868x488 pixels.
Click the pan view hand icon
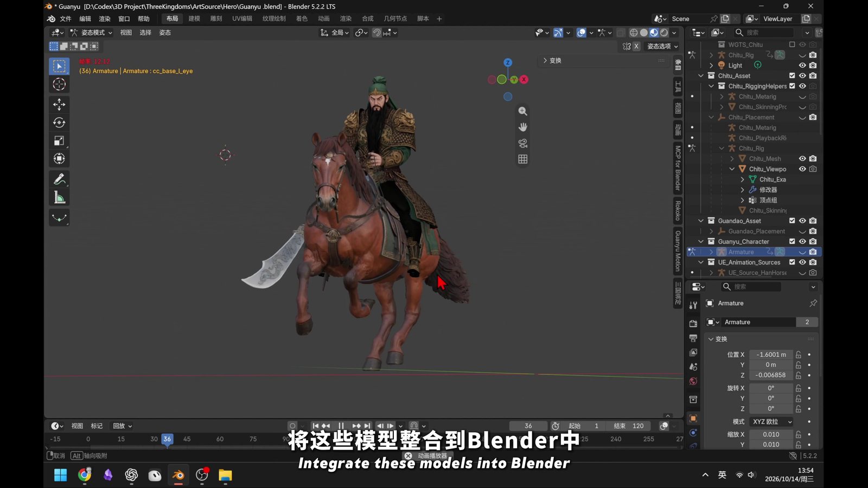tap(522, 127)
